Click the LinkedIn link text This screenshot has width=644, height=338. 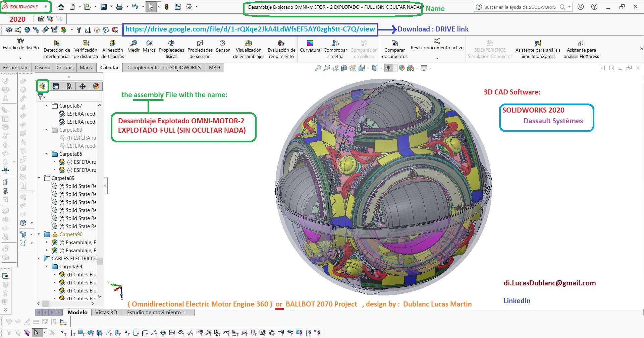[517, 301]
